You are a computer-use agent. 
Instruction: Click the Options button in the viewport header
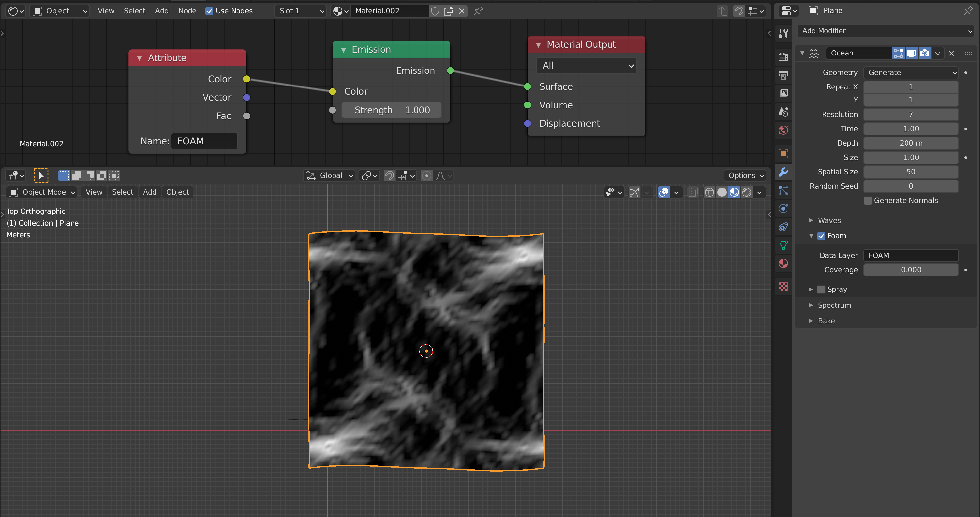point(744,175)
